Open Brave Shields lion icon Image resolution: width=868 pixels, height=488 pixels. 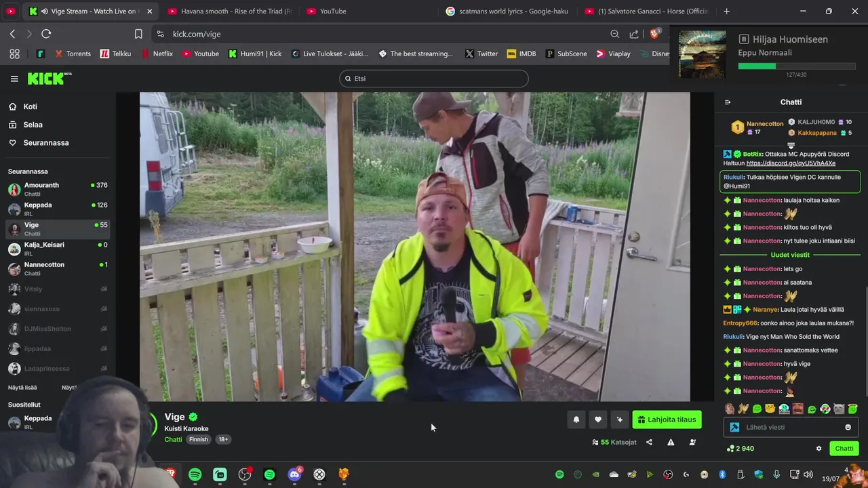pos(655,34)
